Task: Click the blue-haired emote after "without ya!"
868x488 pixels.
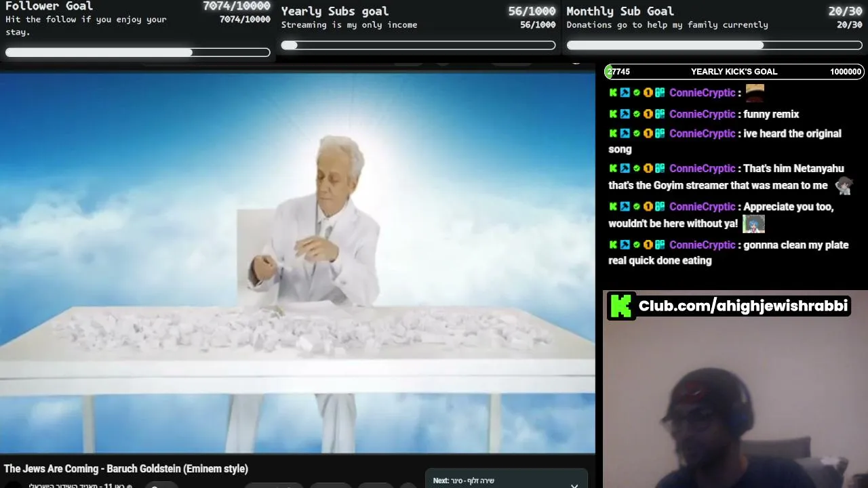Action: tap(753, 224)
